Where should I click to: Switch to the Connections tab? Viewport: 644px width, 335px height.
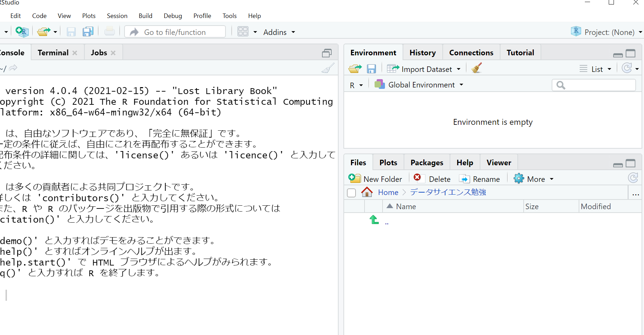pyautogui.click(x=471, y=53)
